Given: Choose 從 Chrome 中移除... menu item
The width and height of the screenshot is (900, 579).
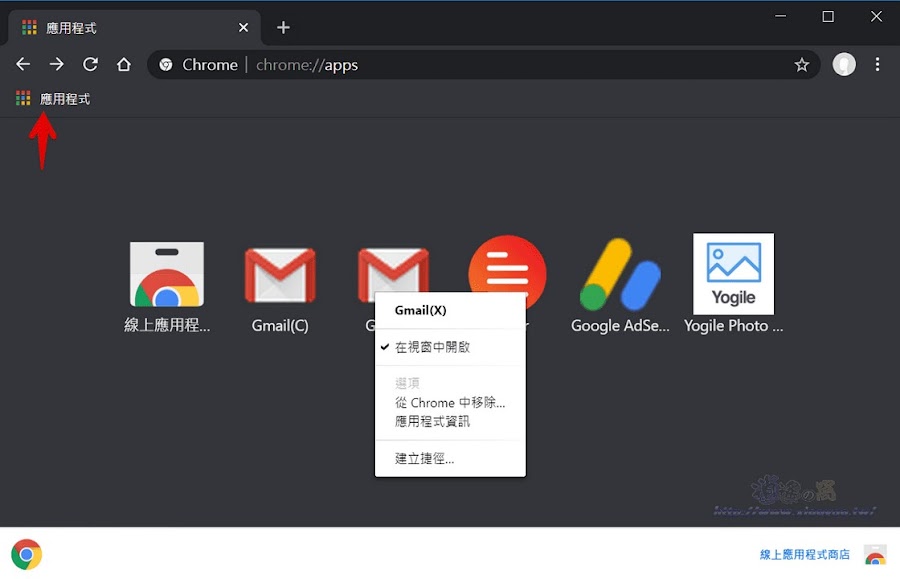Looking at the screenshot, I should (450, 402).
